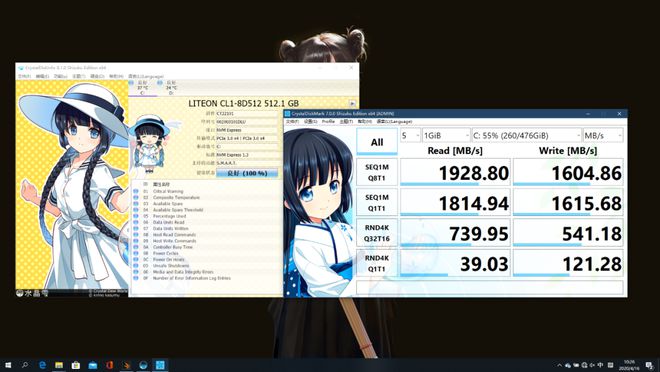Click the All benchmark button
The image size is (660, 372).
point(377,142)
